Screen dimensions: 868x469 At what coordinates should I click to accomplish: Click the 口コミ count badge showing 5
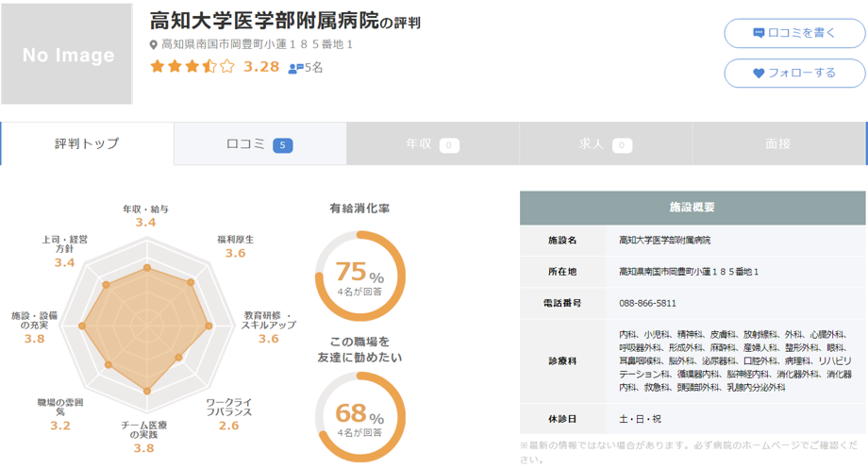pyautogui.click(x=282, y=145)
